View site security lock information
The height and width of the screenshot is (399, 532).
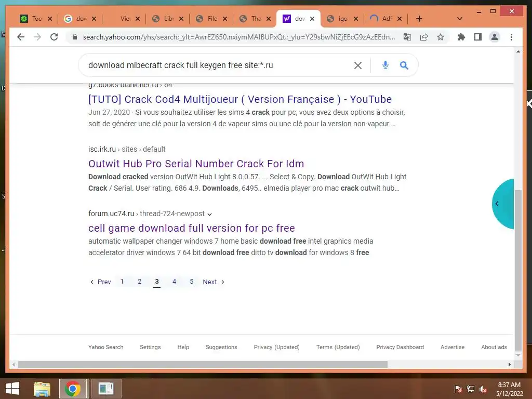tap(75, 37)
